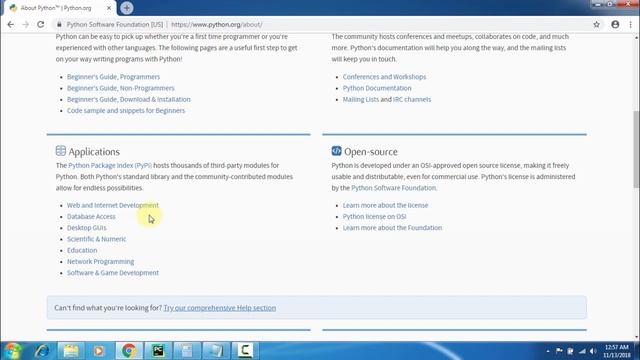
Task: Open the Mailing Lists link
Action: coord(360,99)
